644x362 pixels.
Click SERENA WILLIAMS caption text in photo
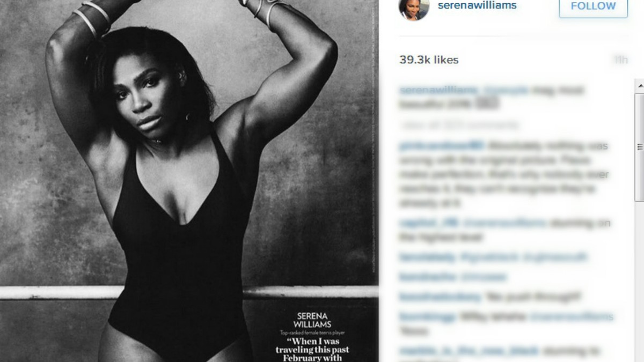pos(312,320)
